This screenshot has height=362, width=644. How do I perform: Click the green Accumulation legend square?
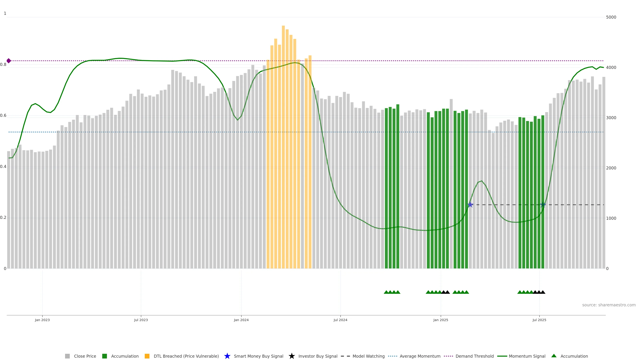tap(104, 356)
